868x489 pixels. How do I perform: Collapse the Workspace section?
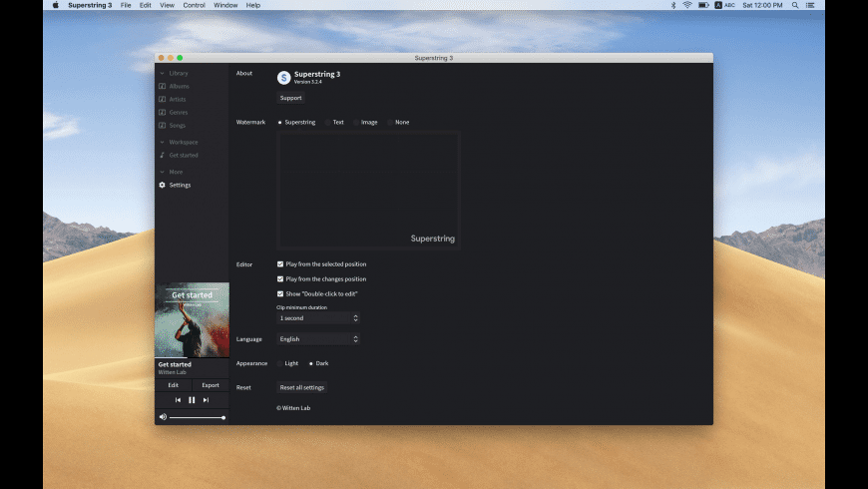[x=163, y=143]
